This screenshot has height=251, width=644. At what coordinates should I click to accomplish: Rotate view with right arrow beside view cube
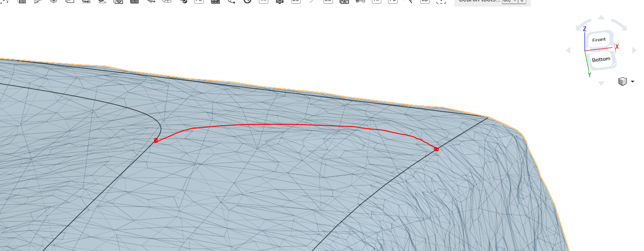[634, 50]
